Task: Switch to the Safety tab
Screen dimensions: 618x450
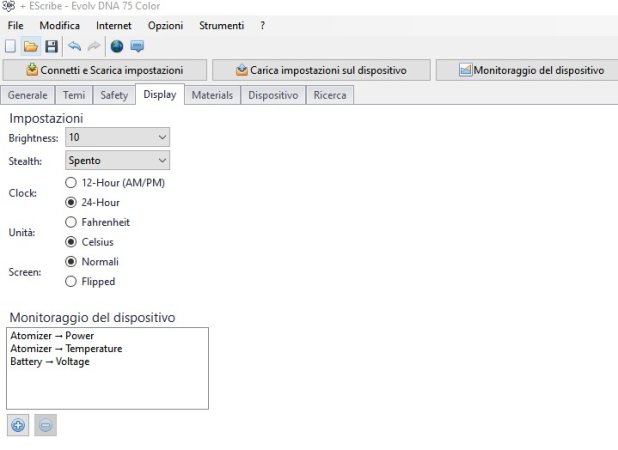Action: [114, 95]
